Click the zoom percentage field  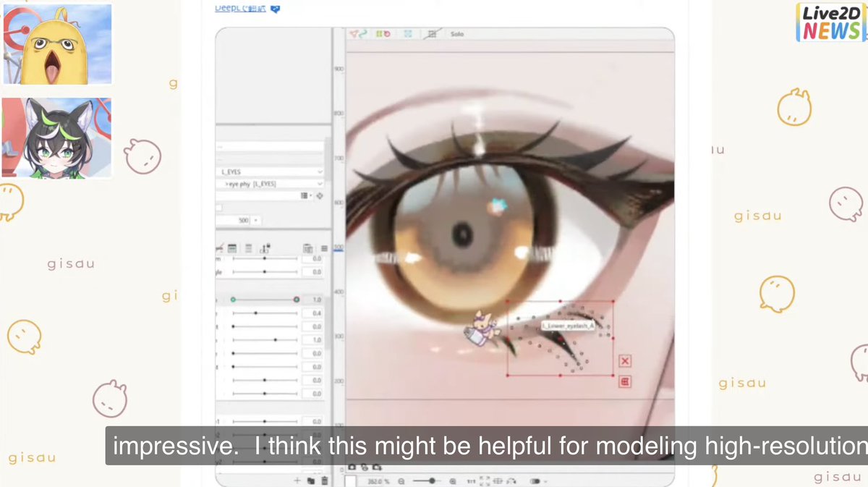(x=378, y=481)
